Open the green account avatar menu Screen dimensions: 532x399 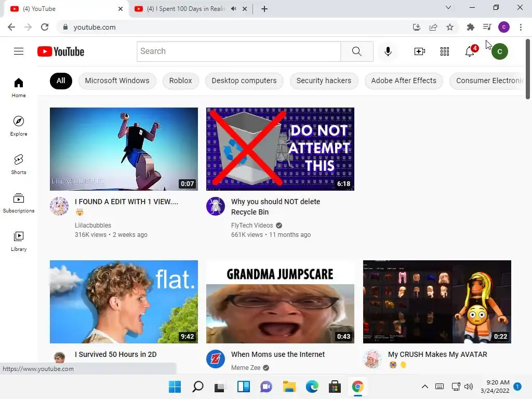pos(499,51)
